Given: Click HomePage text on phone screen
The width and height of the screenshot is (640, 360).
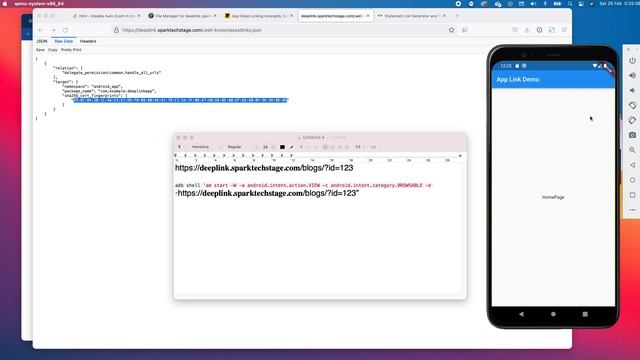Looking at the screenshot, I should [x=553, y=197].
